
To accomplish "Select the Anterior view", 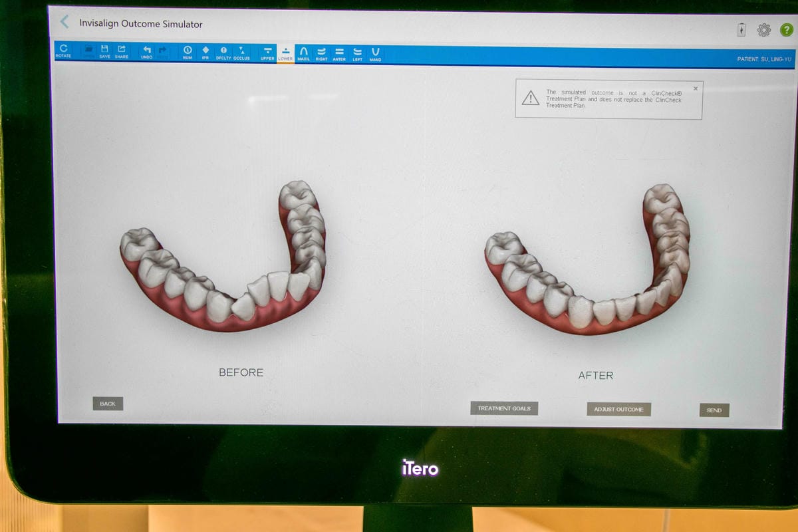I will tap(339, 54).
